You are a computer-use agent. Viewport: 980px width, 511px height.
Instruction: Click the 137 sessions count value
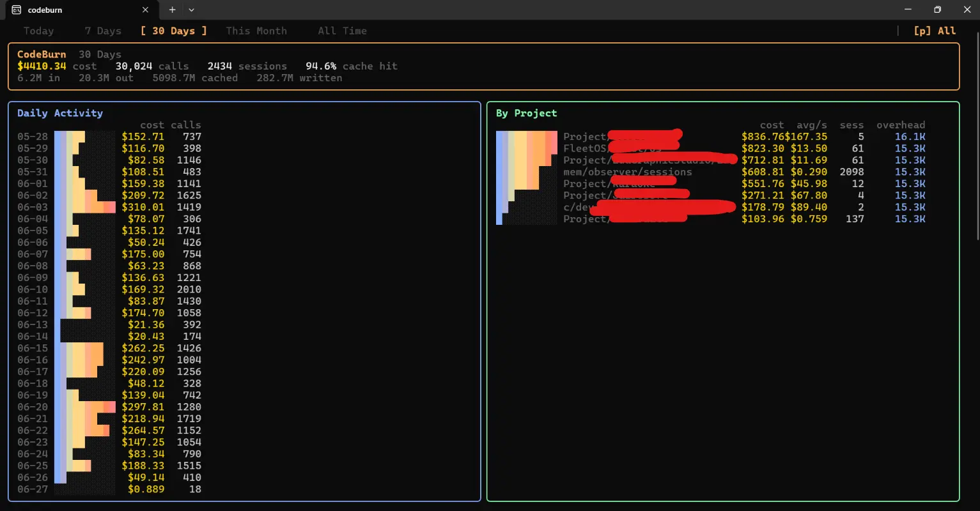tap(855, 219)
